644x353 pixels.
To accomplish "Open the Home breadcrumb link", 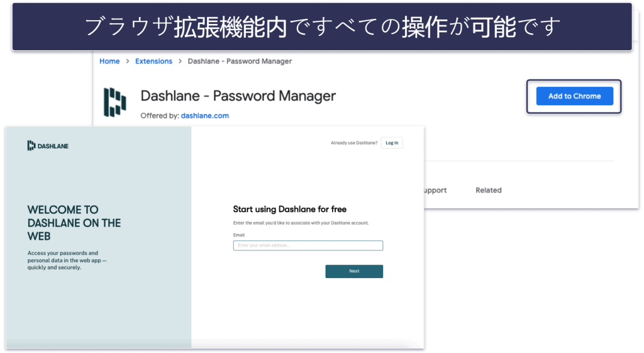I will coord(109,61).
